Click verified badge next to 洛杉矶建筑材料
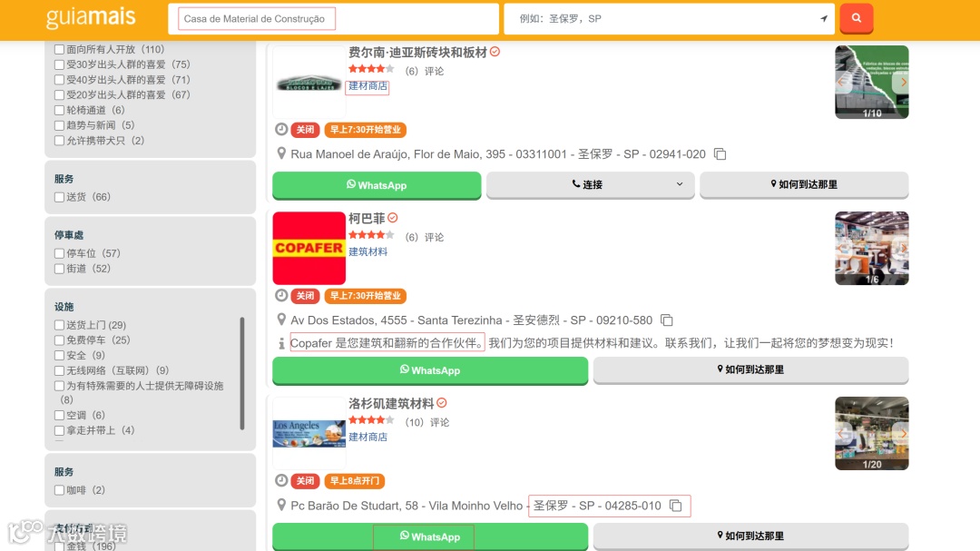The image size is (980, 551). point(442,403)
